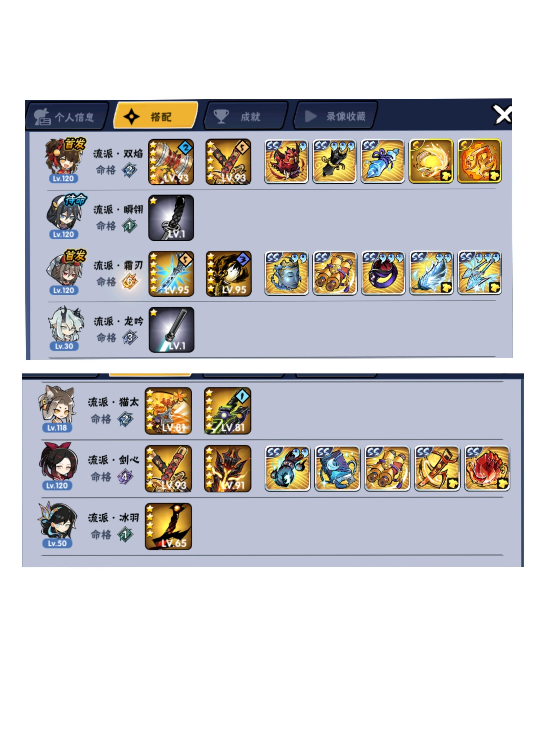The height and width of the screenshot is (739, 560).
Task: Open the 霜刃 ice sword LV.95 weapon
Action: 171,274
